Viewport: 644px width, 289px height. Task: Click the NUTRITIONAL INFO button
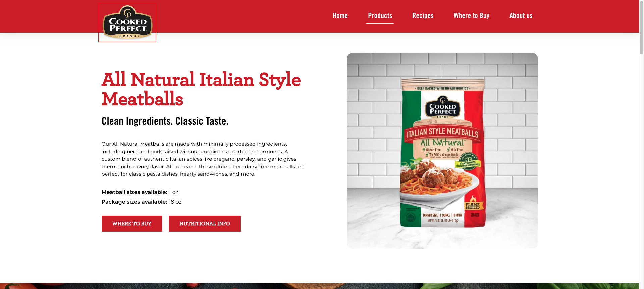point(205,224)
